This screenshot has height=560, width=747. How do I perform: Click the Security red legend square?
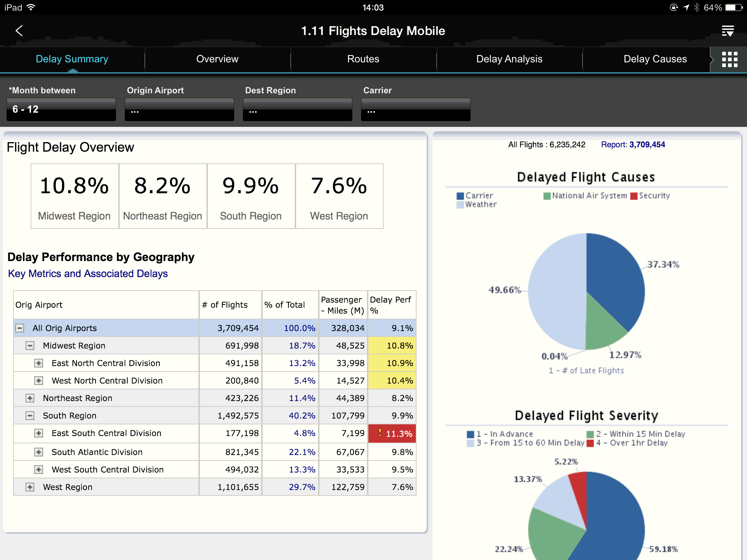click(634, 196)
